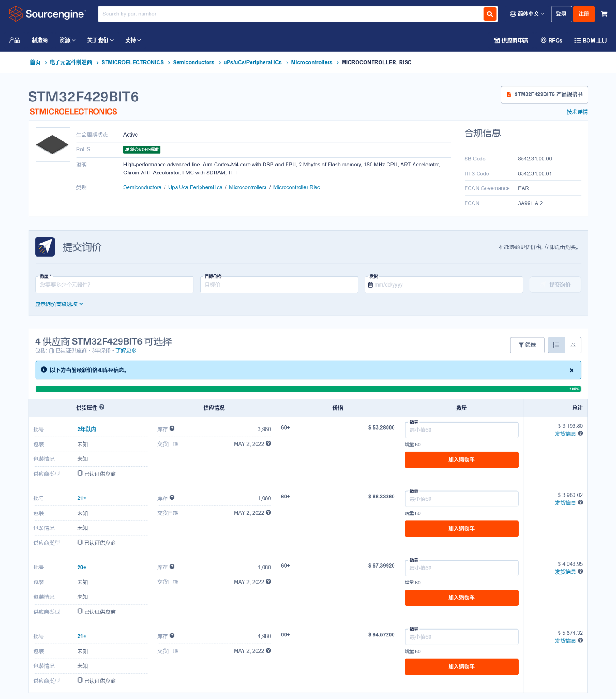Open the 产品 menu item
The width and height of the screenshot is (616, 699).
(x=14, y=40)
